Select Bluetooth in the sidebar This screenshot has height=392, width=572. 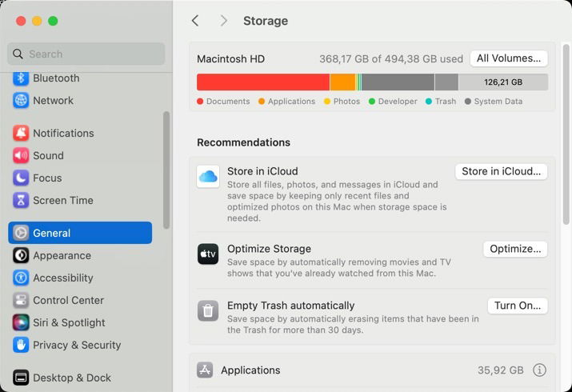(x=80, y=78)
